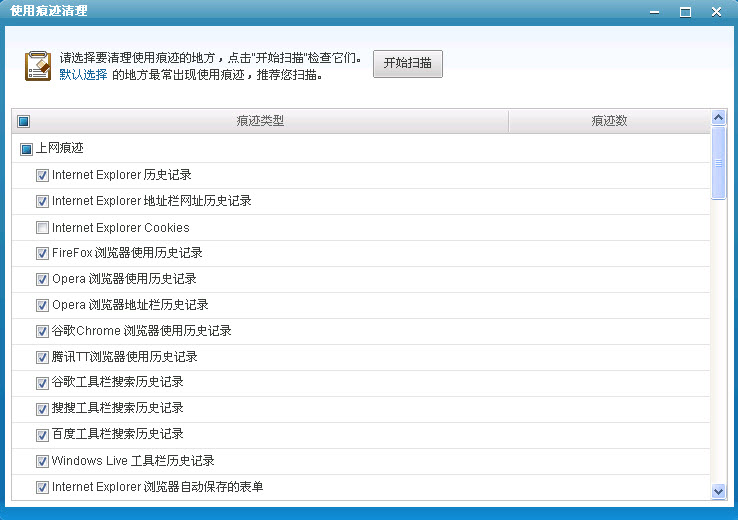Disable 谷歌Chrome 浏览器使用历史记录 checkbox

(x=42, y=331)
